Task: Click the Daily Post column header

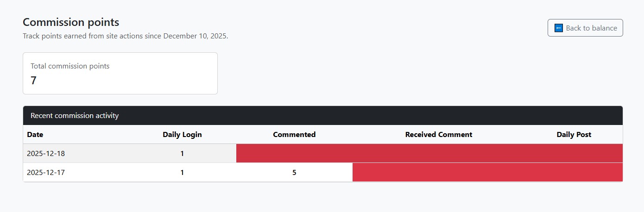Action: (x=574, y=135)
